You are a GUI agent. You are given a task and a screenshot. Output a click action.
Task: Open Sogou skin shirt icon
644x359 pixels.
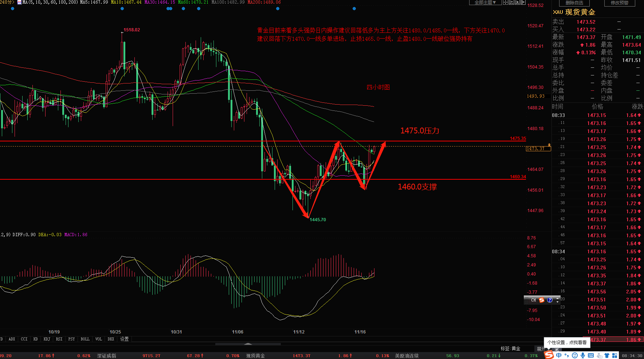[607, 355]
